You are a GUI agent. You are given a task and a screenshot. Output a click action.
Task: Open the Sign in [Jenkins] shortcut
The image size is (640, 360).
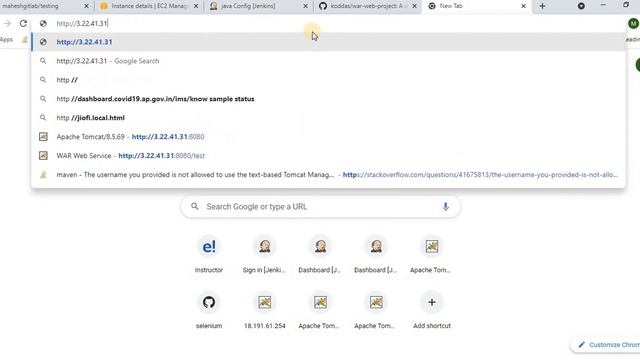[264, 255]
